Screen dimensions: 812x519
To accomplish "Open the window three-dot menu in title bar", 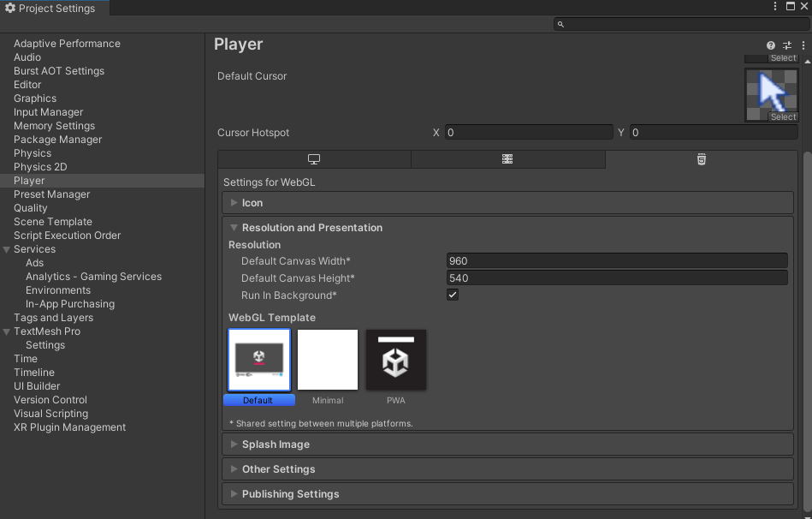I will 774,6.
